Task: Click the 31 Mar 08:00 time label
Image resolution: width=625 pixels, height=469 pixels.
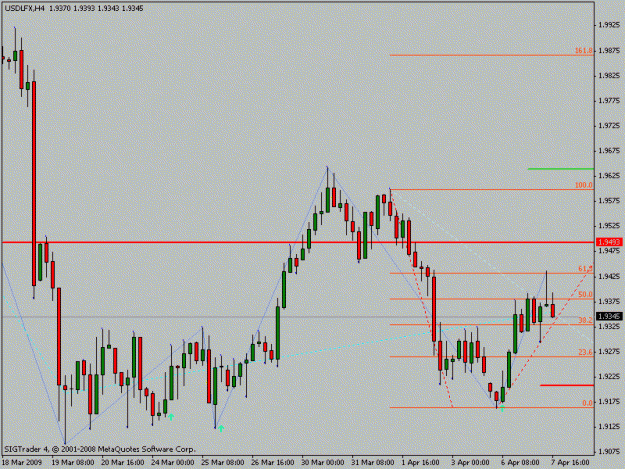Action: (372, 462)
